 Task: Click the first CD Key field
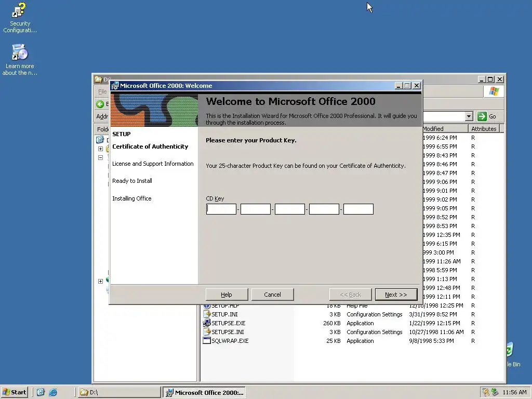pyautogui.click(x=221, y=209)
